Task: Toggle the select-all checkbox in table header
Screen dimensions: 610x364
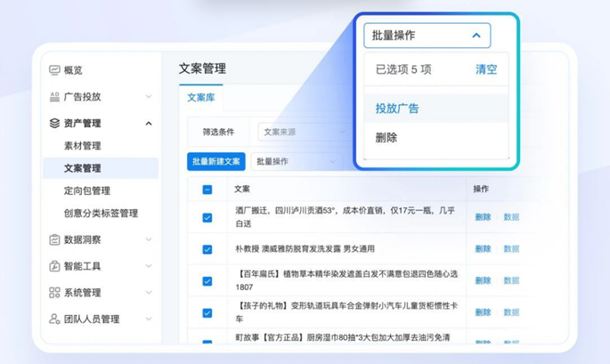Action: click(x=207, y=190)
